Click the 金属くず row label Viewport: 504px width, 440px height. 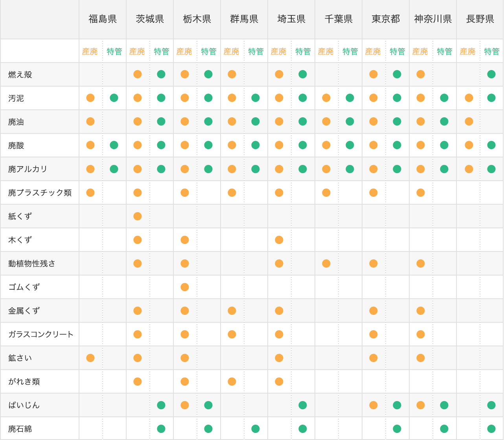(x=24, y=311)
